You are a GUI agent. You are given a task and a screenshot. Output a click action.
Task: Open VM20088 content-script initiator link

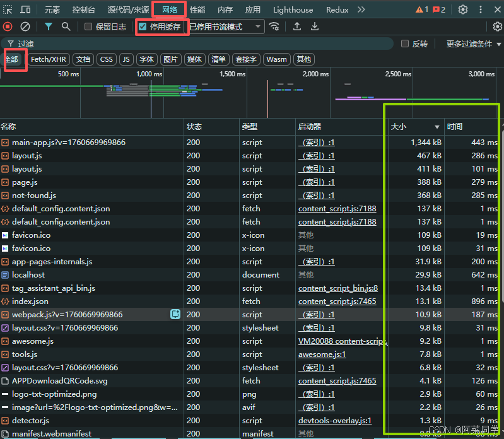pyautogui.click(x=343, y=341)
